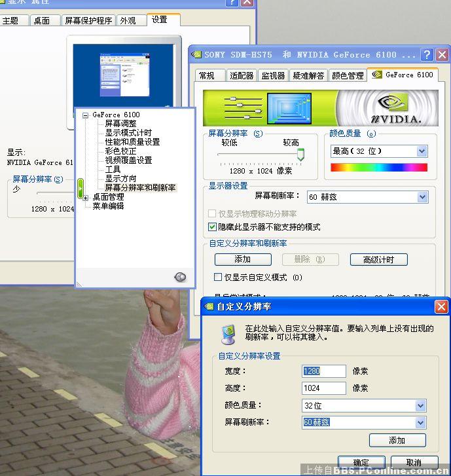This screenshot has width=451, height=476.
Task: Click the 高度 input field showing 1024
Action: [324, 388]
